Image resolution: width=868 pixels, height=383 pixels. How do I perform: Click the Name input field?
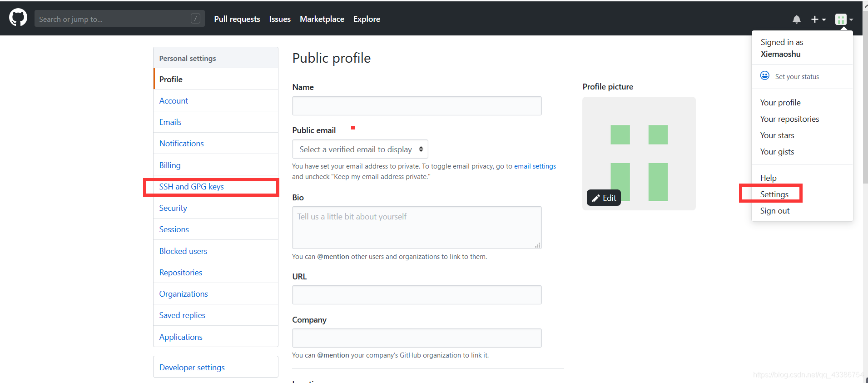pyautogui.click(x=417, y=106)
